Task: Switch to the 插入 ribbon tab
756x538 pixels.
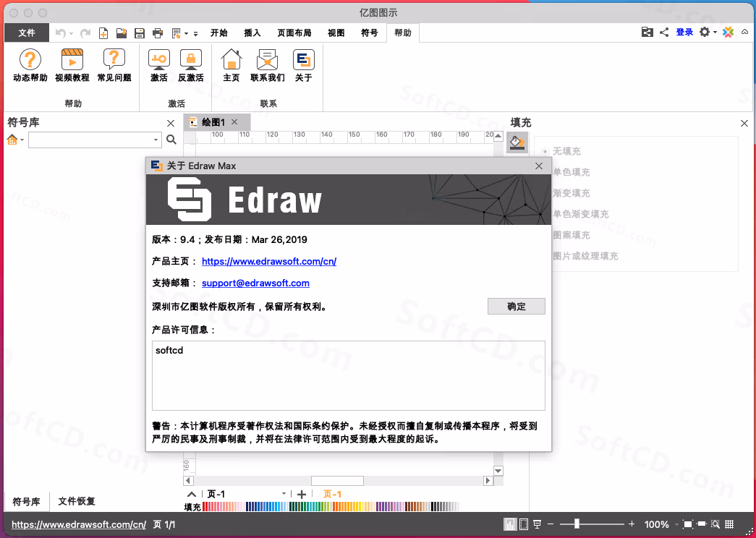Action: point(252,33)
